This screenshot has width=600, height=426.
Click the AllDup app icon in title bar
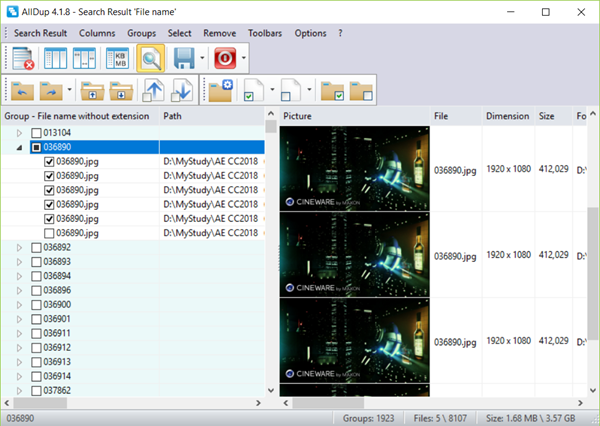pyautogui.click(x=12, y=11)
